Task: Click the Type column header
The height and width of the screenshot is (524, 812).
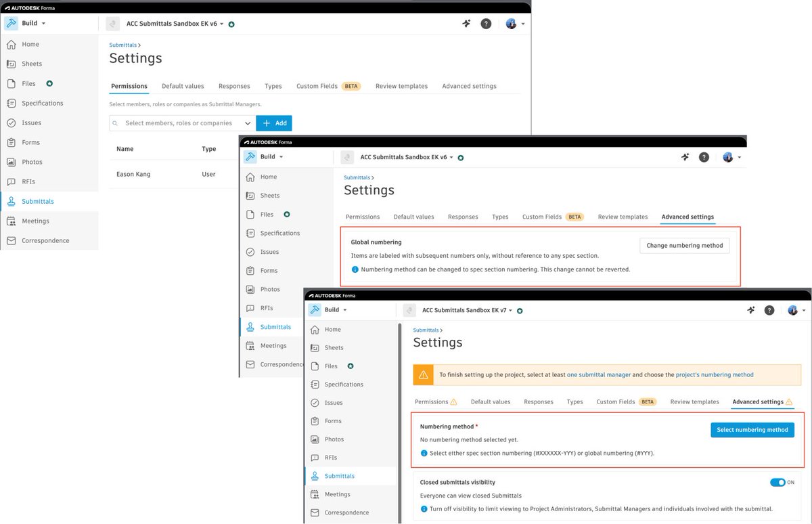Action: [x=209, y=149]
